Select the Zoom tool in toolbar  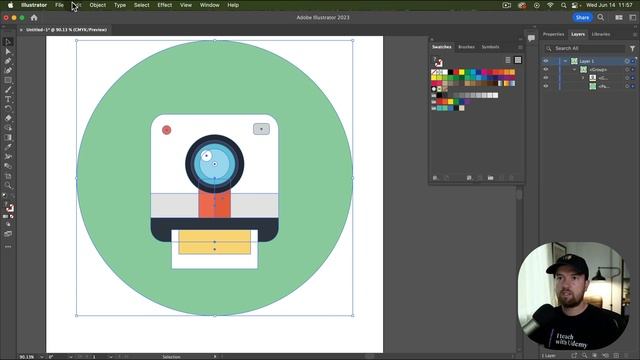pyautogui.click(x=8, y=185)
